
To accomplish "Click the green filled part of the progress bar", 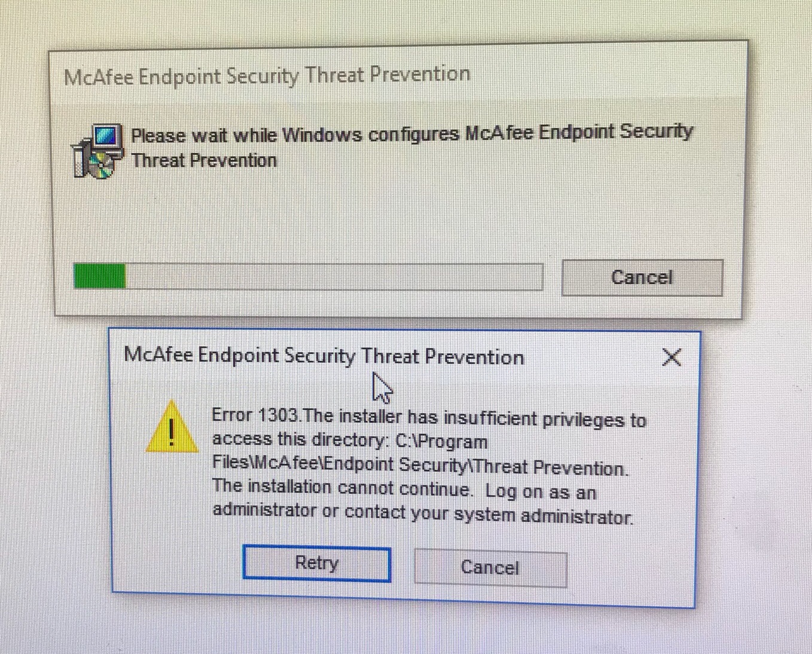I will [100, 277].
